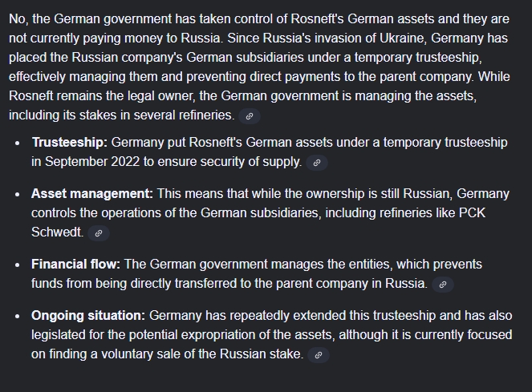532x392 pixels.
Task: Click the source link icon after "several refineries."
Action: [250, 116]
